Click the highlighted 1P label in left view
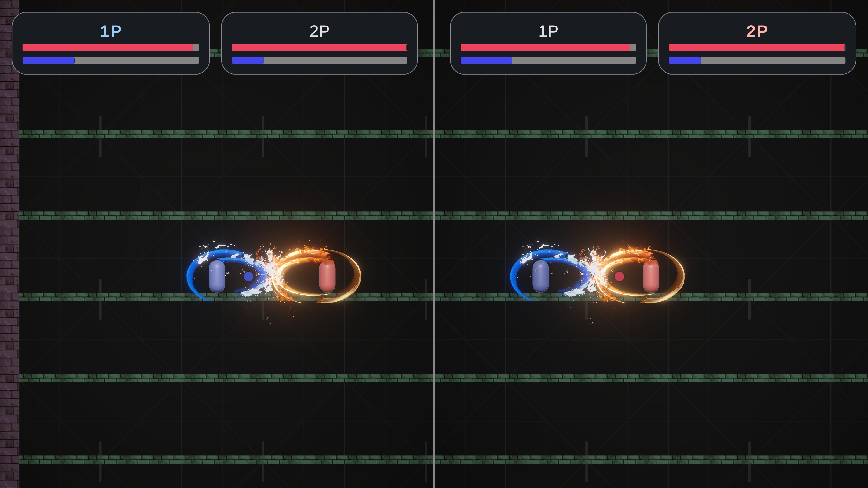 [x=111, y=31]
